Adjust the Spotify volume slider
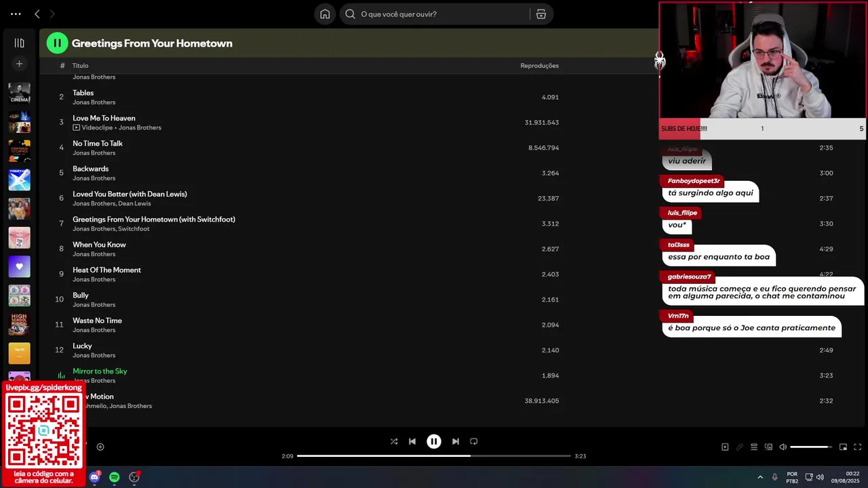This screenshot has height=488, width=868. click(811, 447)
